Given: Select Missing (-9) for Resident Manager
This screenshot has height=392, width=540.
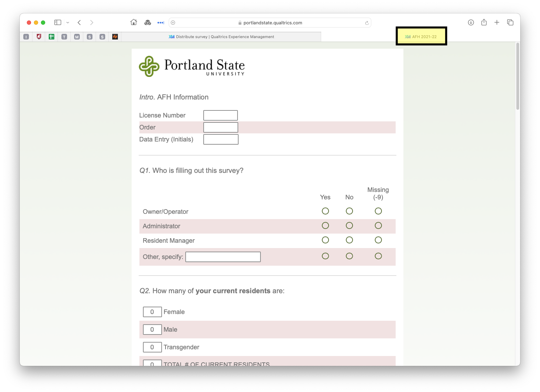Looking at the screenshot, I should (378, 240).
